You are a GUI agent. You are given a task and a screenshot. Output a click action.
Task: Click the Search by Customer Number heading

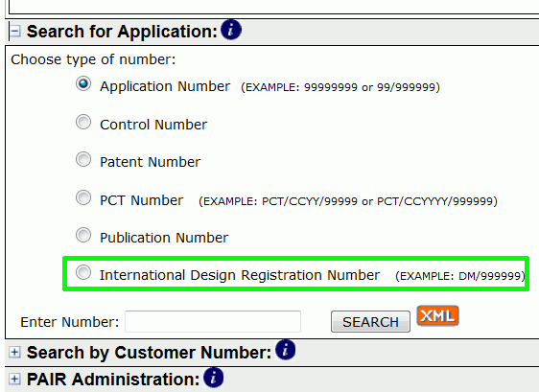click(x=149, y=353)
